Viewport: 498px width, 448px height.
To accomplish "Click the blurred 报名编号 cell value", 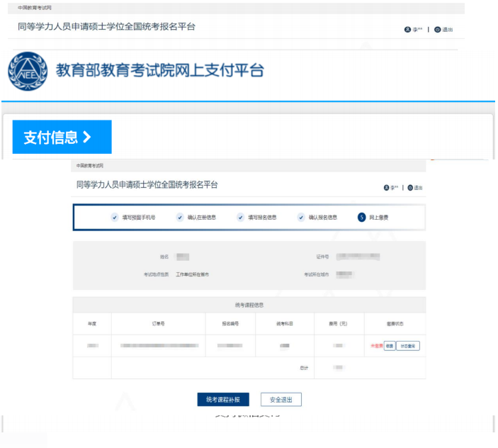I will pos(230,346).
